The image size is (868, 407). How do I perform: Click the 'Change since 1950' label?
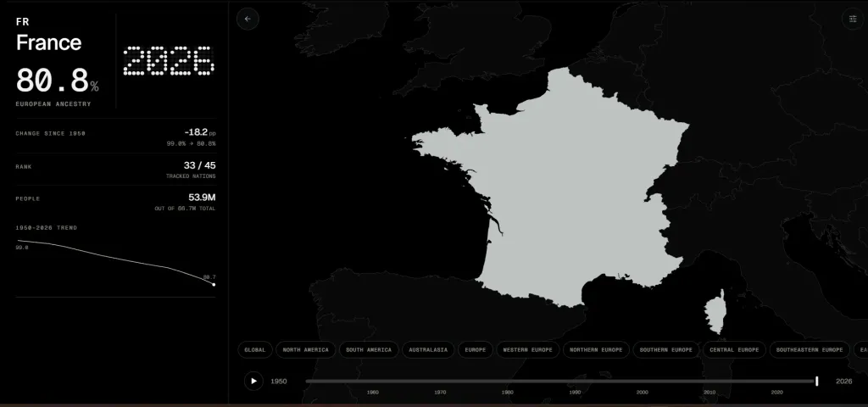50,133
